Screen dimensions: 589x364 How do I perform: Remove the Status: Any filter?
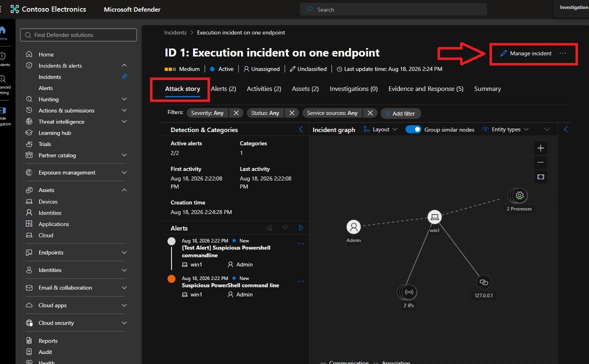pyautogui.click(x=291, y=113)
